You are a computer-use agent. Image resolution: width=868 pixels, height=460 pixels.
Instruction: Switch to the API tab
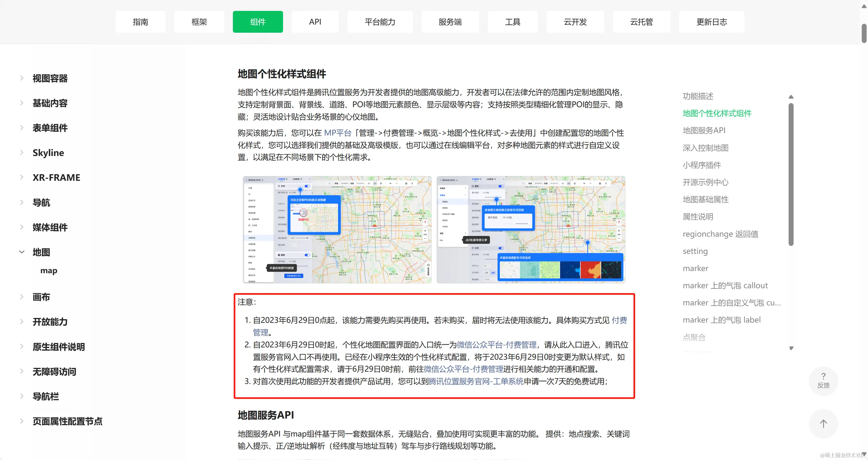tap(315, 22)
